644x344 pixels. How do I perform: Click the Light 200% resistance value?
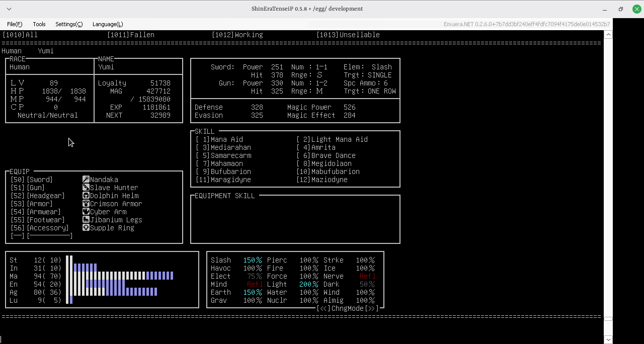[308, 284]
